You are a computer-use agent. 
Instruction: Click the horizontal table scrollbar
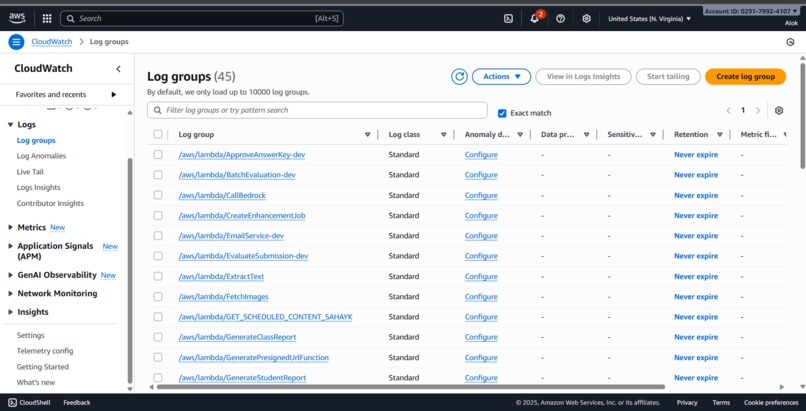410,387
